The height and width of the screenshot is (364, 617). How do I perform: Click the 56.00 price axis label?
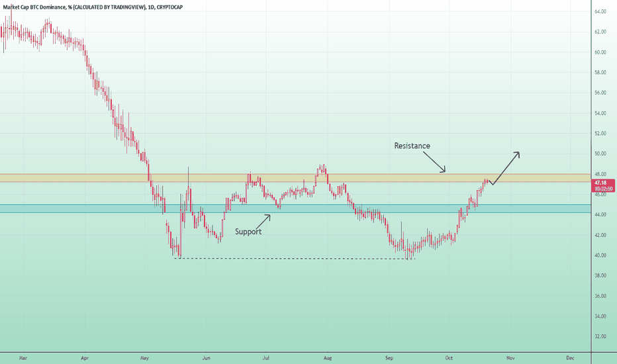click(600, 93)
